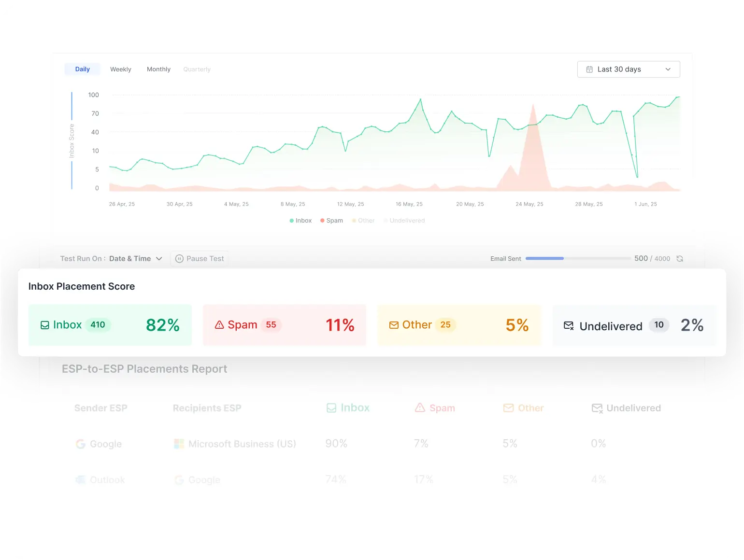
Task: Click the Spam 55 count badge
Action: 271,325
